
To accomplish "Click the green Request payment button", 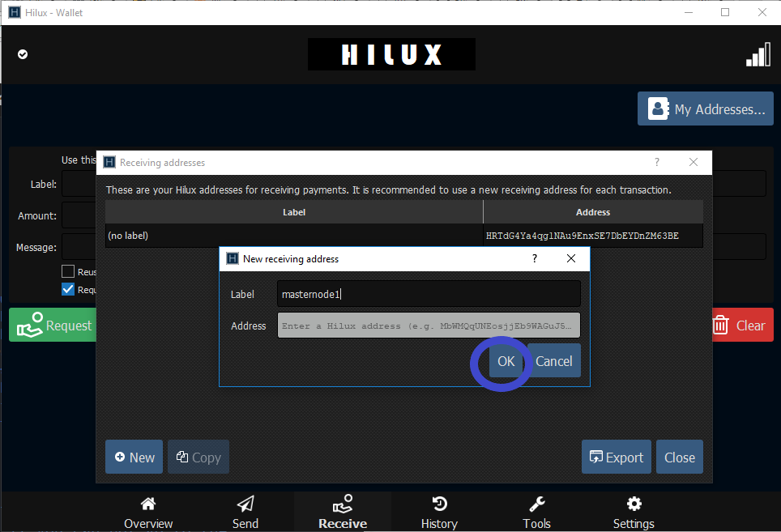I will tap(53, 325).
